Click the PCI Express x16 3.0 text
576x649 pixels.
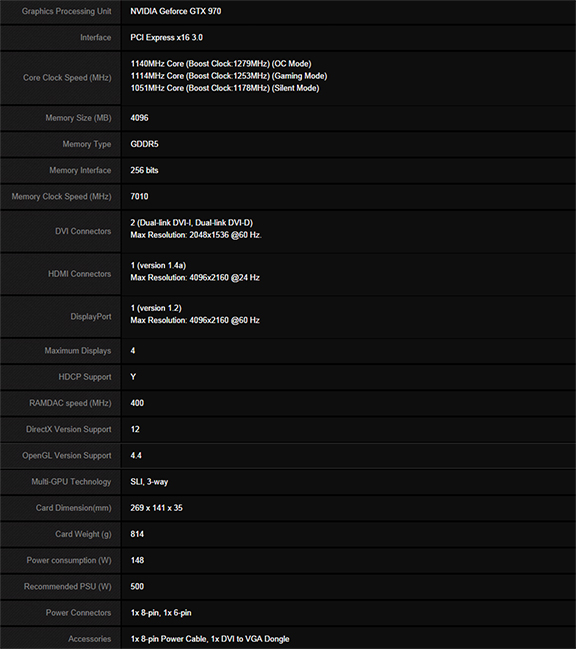click(x=166, y=38)
